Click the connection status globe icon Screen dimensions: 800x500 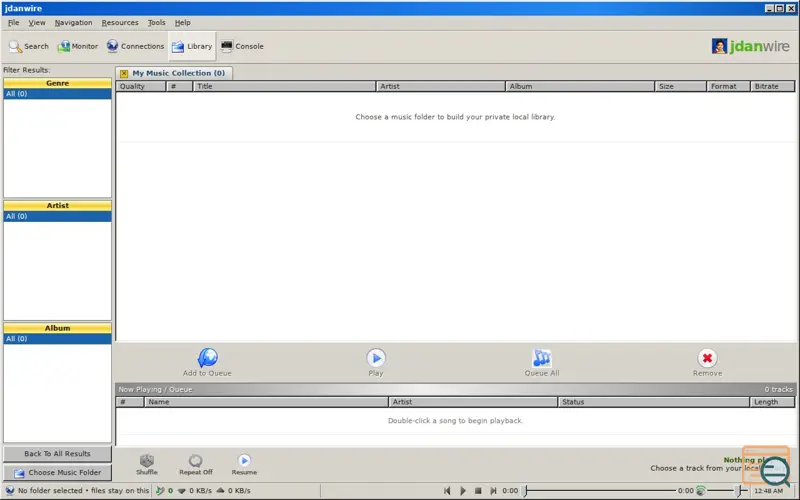10,491
